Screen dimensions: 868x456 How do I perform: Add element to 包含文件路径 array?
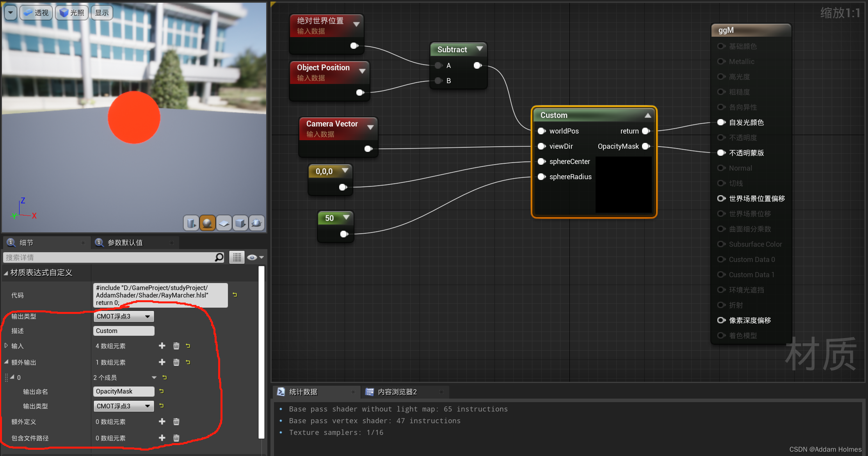162,438
